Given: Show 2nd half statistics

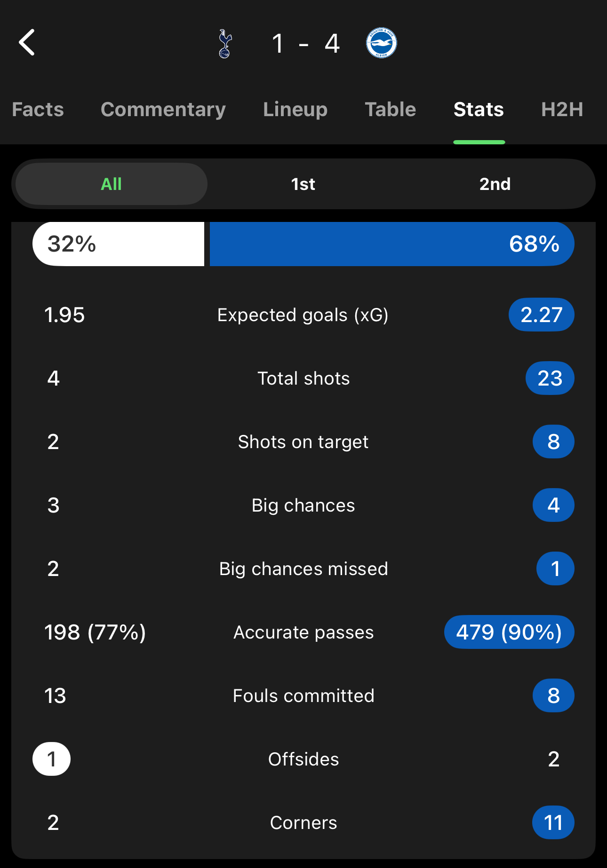Looking at the screenshot, I should click(x=495, y=184).
